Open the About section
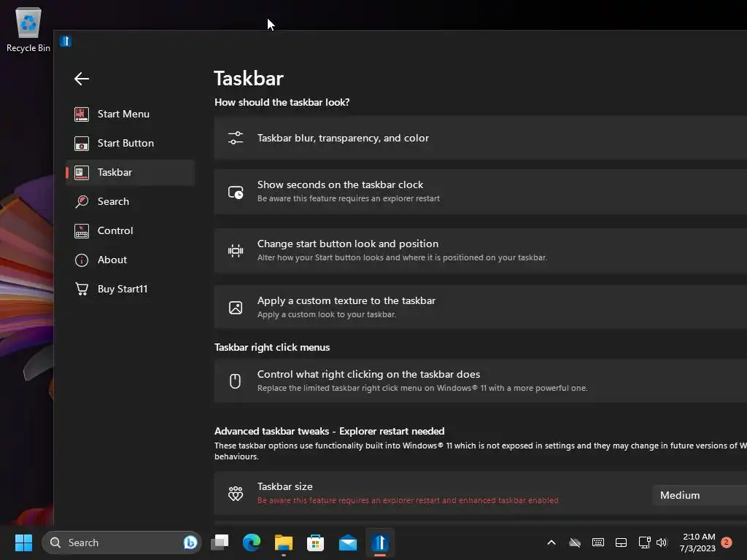This screenshot has height=560, width=747. pyautogui.click(x=130, y=260)
